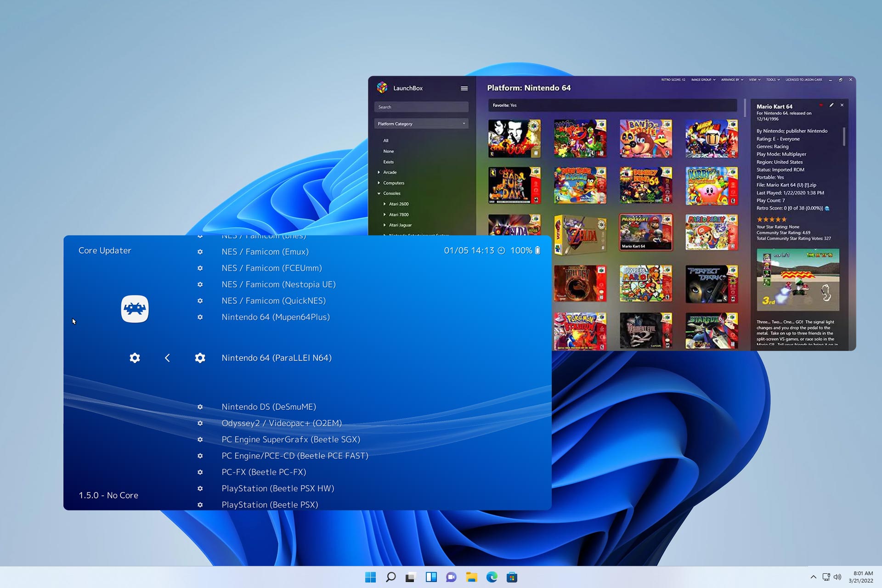Open the LaunchBox hamburger menu

(x=464, y=88)
